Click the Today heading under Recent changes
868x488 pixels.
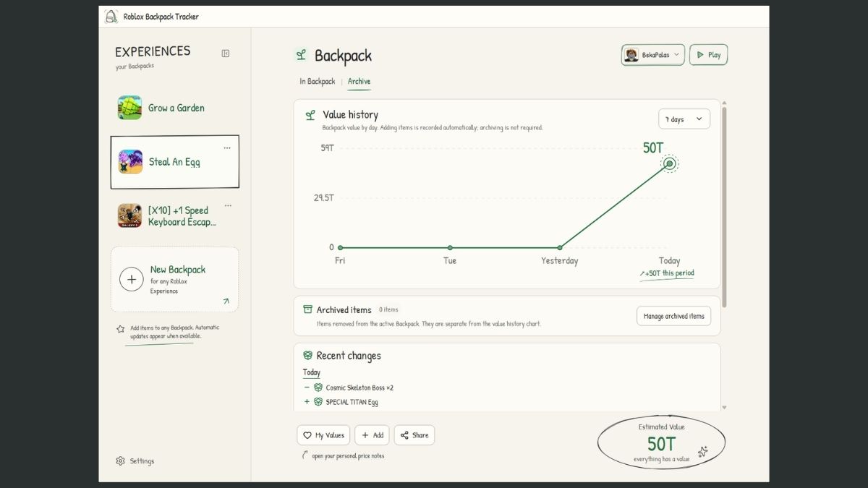[x=312, y=372]
